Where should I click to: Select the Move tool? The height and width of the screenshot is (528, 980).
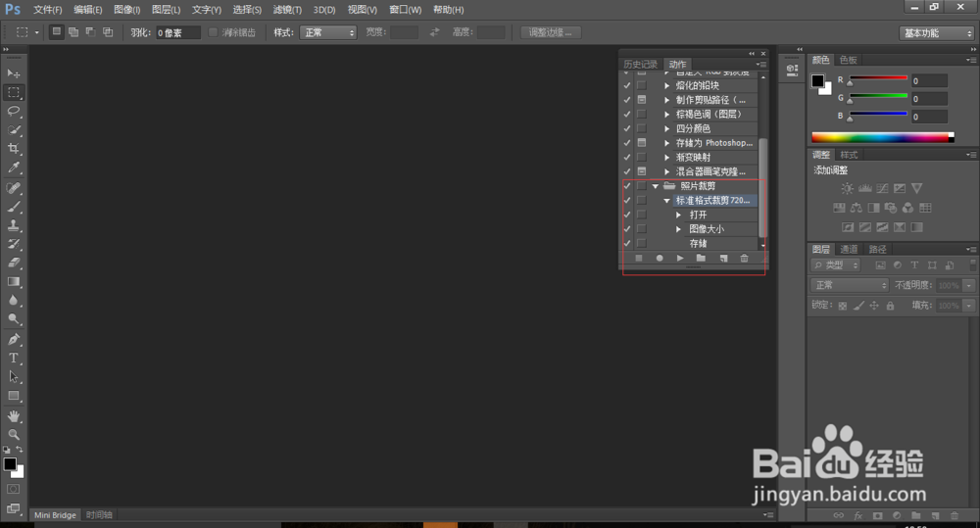pos(13,73)
